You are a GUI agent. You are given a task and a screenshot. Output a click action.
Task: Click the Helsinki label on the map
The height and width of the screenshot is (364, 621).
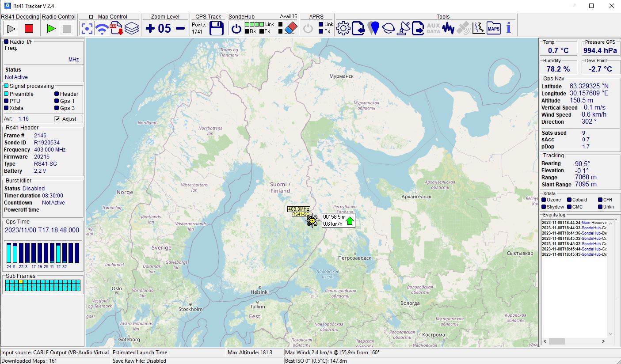(259, 292)
